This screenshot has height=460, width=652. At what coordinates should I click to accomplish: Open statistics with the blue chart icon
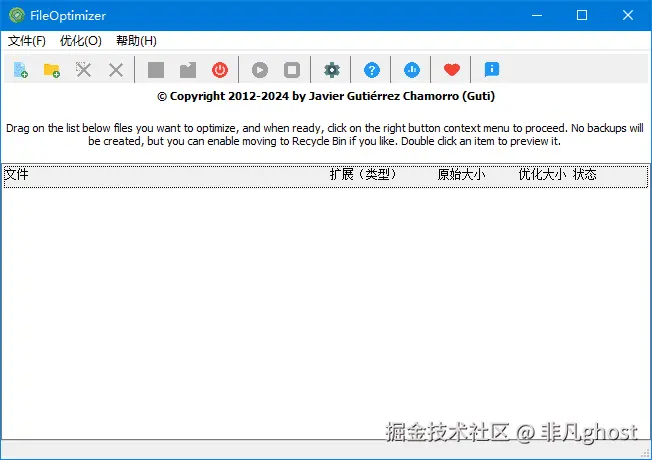(412, 69)
